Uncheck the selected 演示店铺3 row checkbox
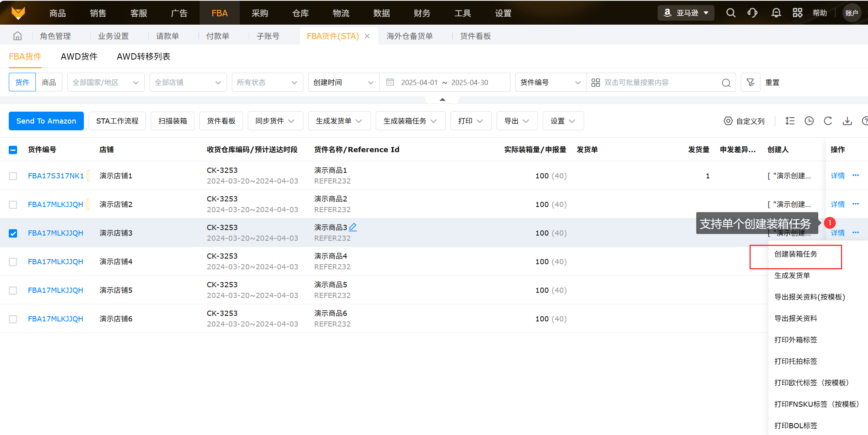 (13, 233)
